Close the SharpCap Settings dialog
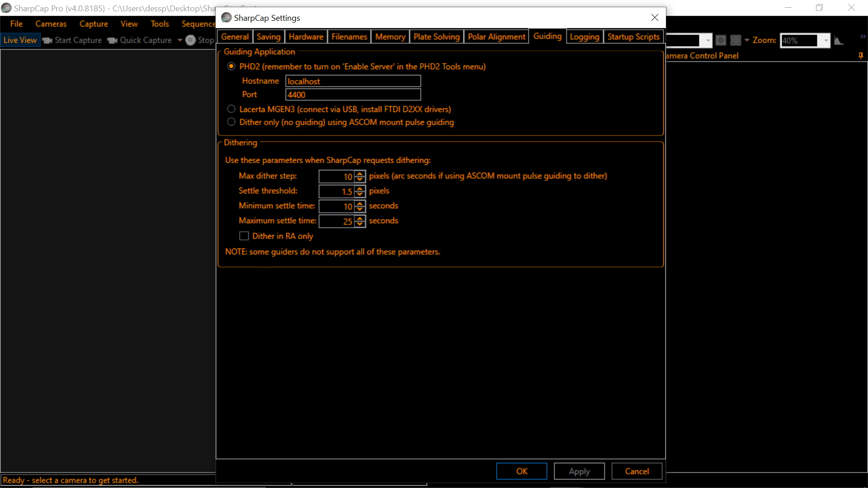Image resolution: width=868 pixels, height=488 pixels. (x=655, y=18)
